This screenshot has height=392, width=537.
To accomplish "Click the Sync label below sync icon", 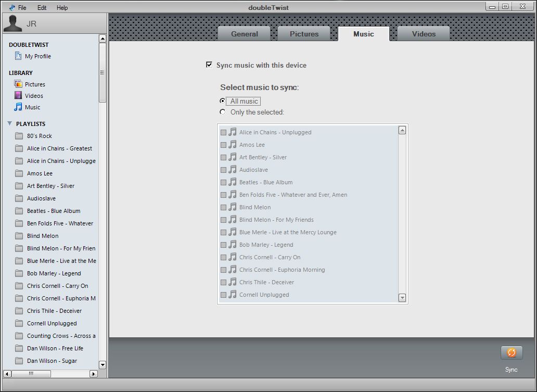I will coord(512,370).
